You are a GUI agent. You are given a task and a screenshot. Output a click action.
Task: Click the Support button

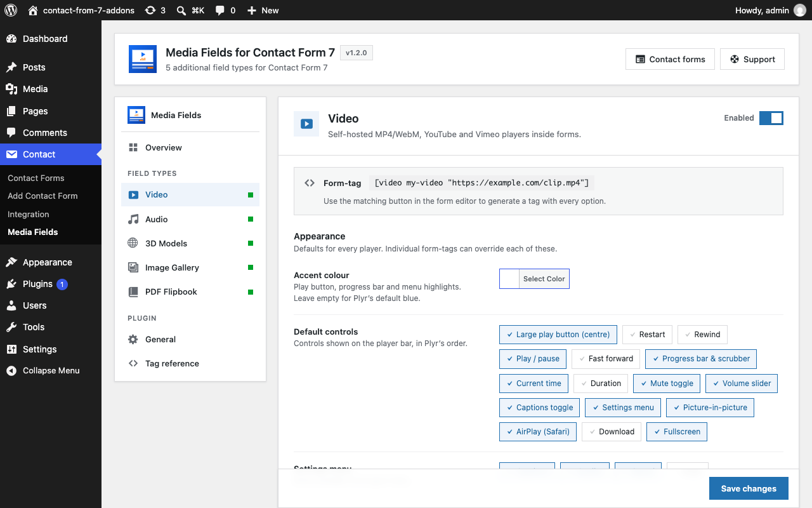point(752,59)
